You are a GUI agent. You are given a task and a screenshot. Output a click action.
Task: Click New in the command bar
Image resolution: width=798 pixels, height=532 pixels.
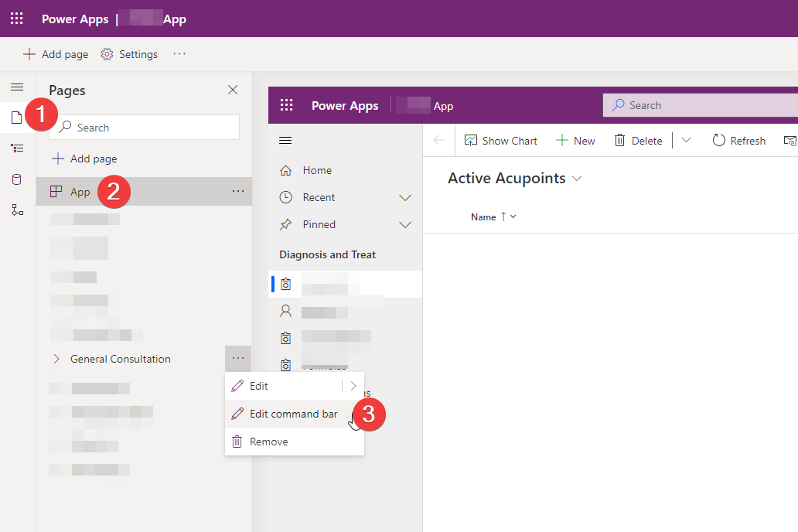[x=575, y=141]
